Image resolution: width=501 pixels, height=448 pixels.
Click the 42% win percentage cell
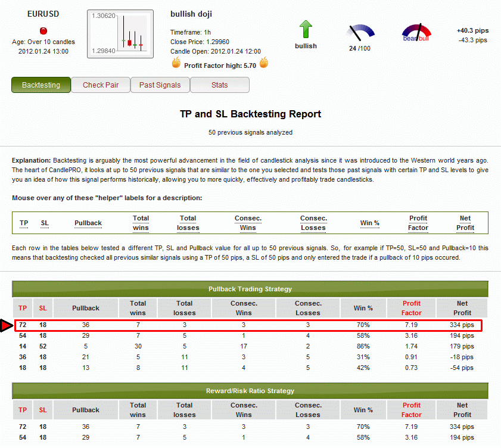coord(363,368)
